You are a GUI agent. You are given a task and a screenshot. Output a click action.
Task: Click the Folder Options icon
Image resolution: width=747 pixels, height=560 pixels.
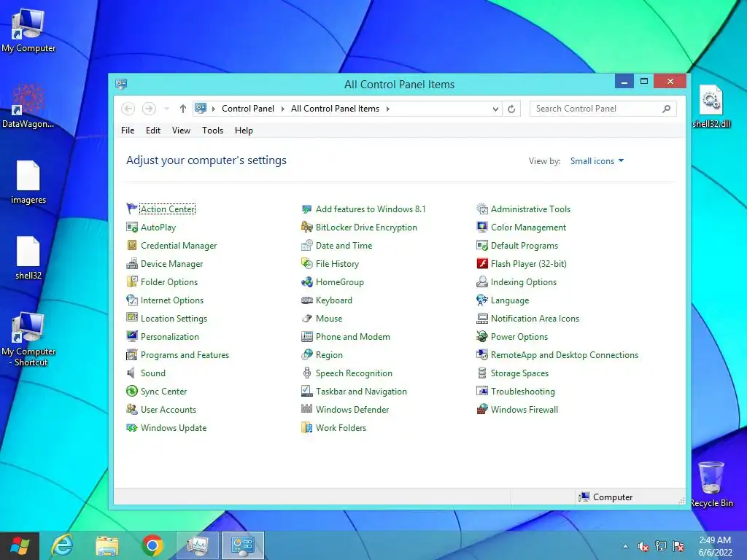[x=132, y=282]
